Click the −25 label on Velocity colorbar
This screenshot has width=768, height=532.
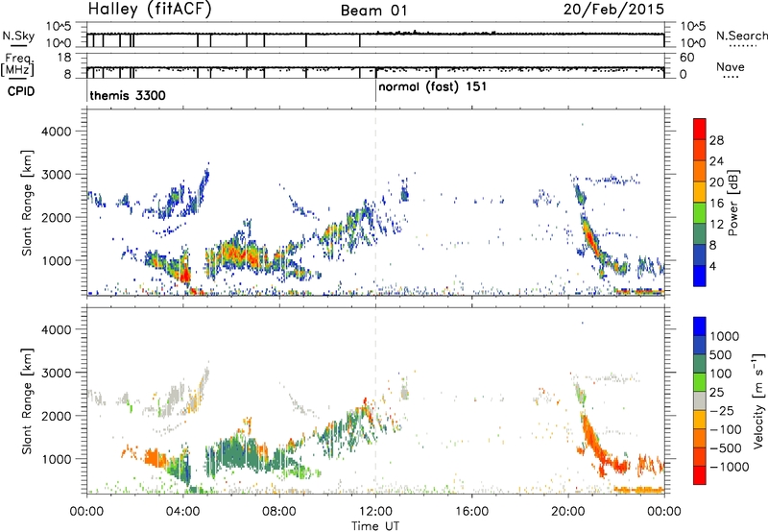(722, 410)
